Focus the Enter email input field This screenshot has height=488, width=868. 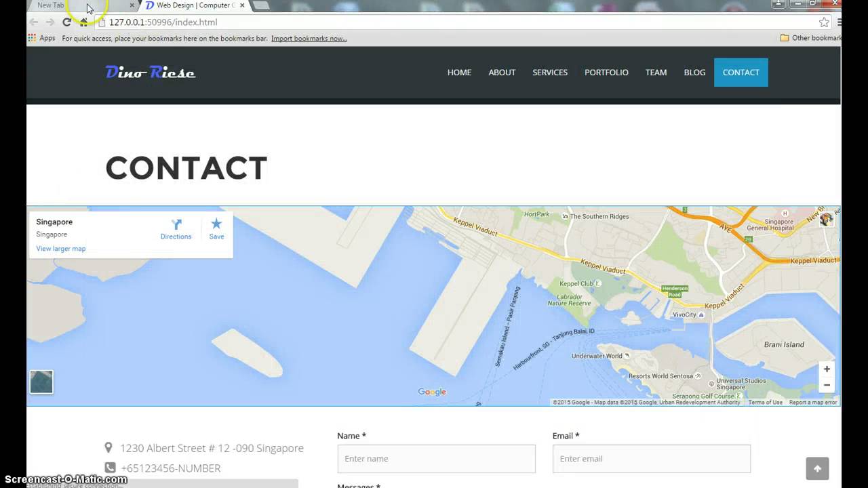click(651, 459)
